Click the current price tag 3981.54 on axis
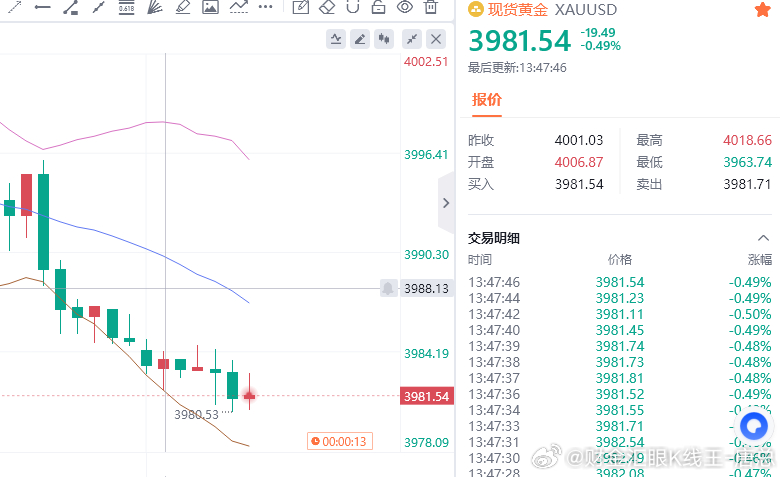This screenshot has width=784, height=477. coord(426,396)
